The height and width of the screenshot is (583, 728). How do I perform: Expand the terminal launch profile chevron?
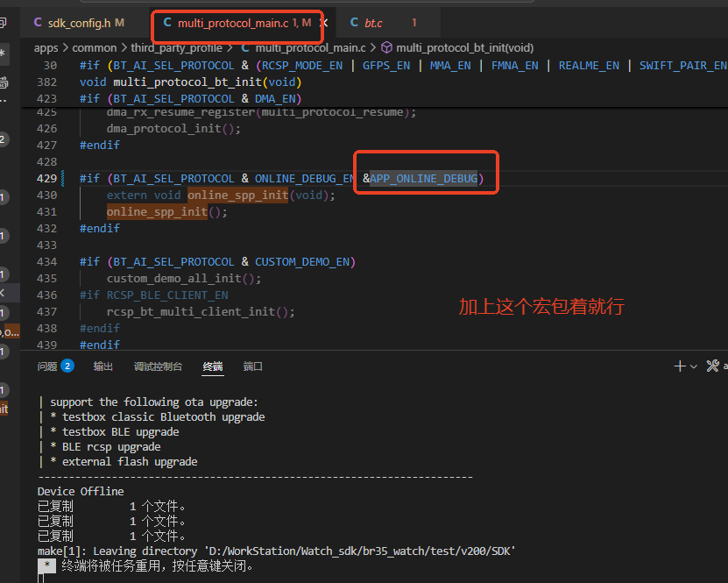(694, 366)
